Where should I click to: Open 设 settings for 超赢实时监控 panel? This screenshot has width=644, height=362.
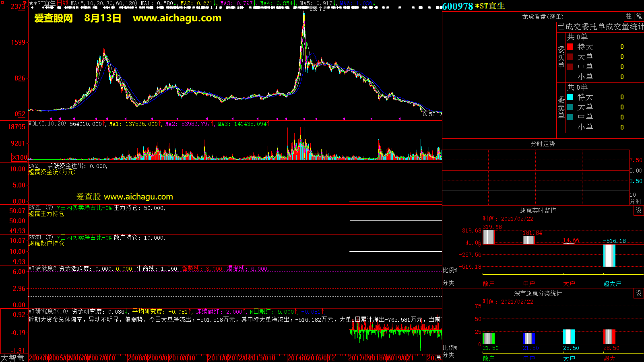[638, 210]
